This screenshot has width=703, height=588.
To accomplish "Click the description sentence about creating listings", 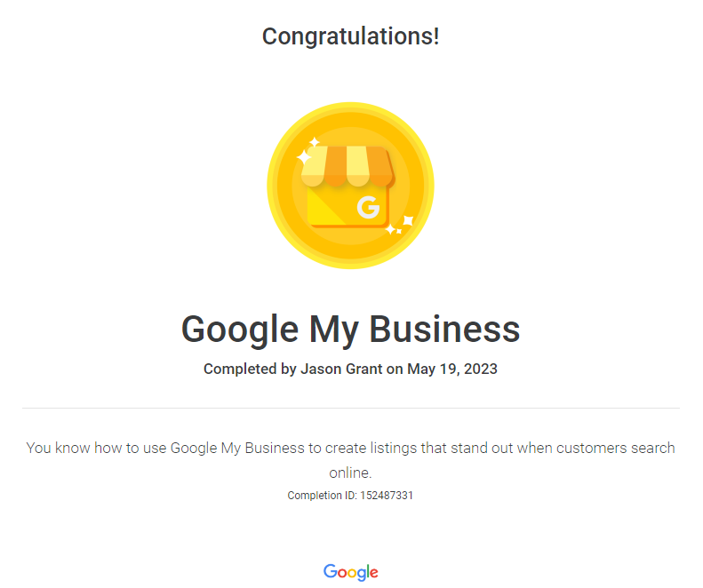I will [x=350, y=460].
